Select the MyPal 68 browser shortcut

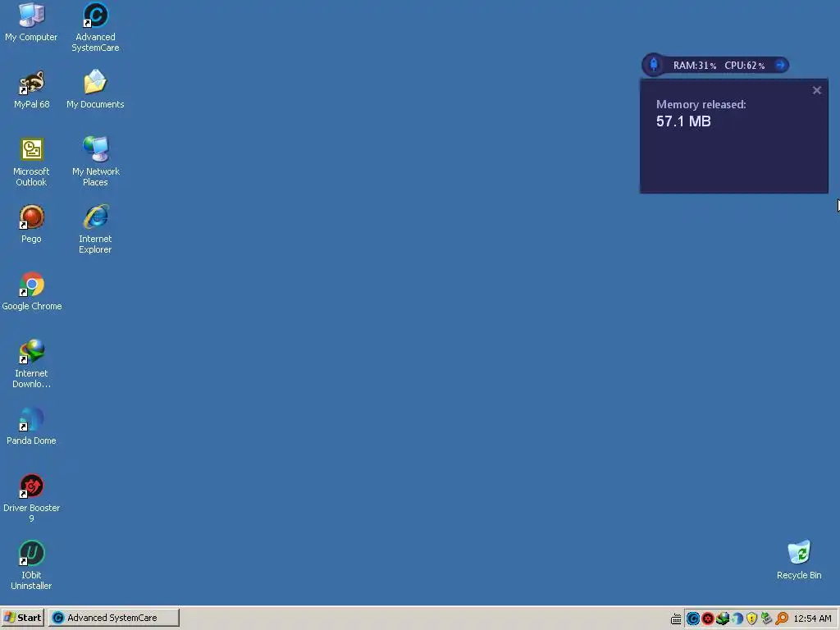[32, 89]
